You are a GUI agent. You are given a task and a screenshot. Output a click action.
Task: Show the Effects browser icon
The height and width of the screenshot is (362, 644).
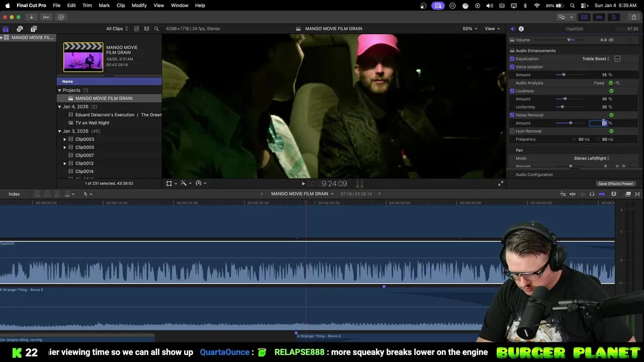pyautogui.click(x=628, y=194)
